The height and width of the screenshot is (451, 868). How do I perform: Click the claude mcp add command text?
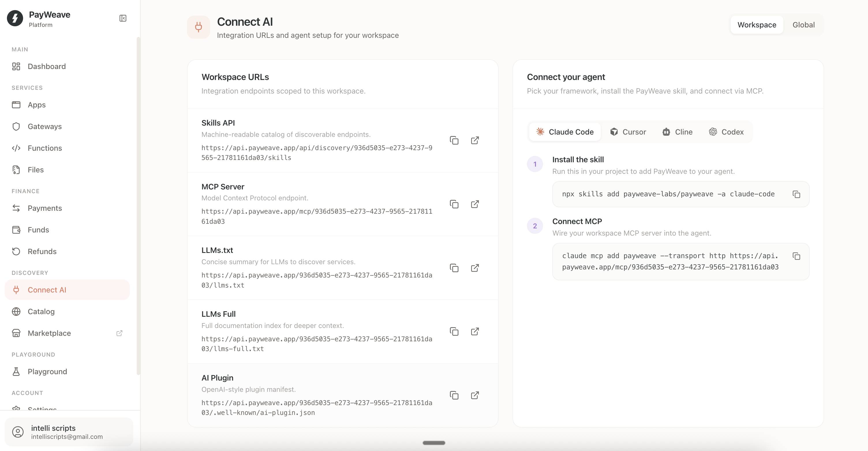tap(670, 261)
